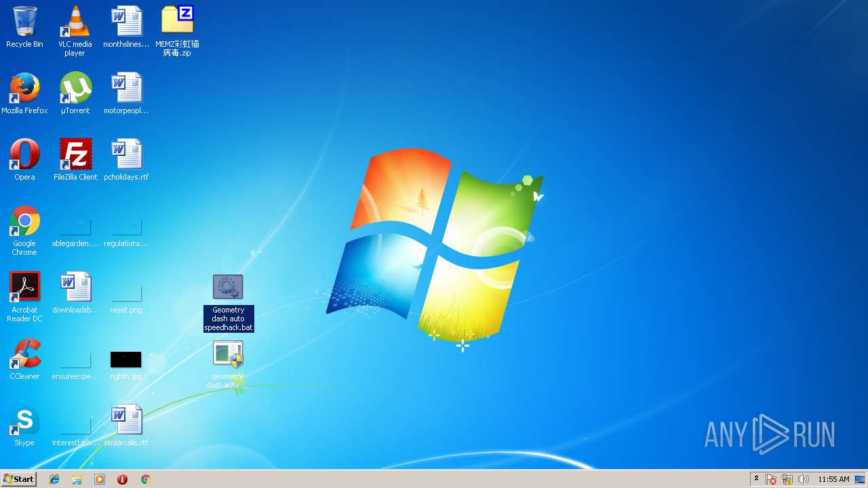This screenshot has height=488, width=868.
Task: Open Windows Media Player from taskbar
Action: coord(100,479)
